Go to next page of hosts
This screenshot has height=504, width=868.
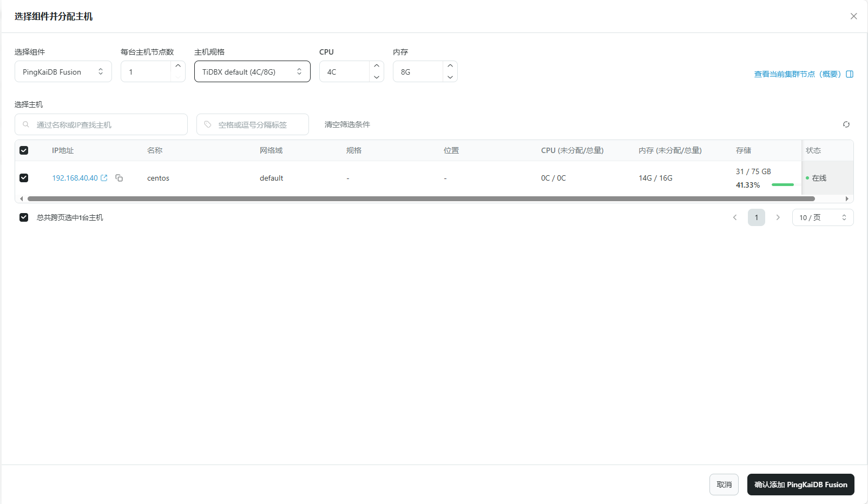point(778,217)
